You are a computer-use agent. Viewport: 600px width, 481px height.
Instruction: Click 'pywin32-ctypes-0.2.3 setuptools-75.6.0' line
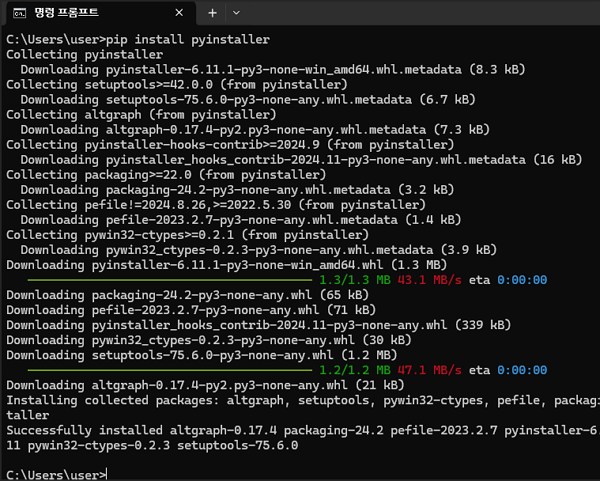tap(152, 445)
